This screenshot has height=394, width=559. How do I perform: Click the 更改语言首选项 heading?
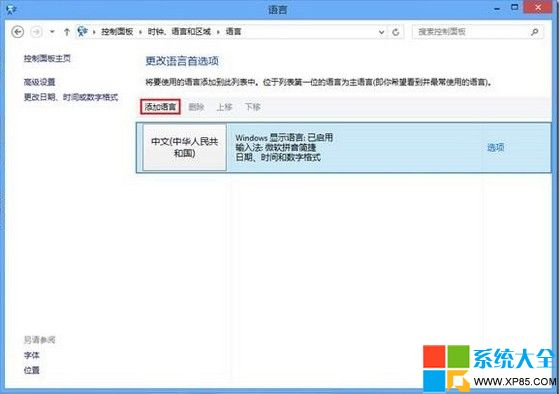click(182, 61)
